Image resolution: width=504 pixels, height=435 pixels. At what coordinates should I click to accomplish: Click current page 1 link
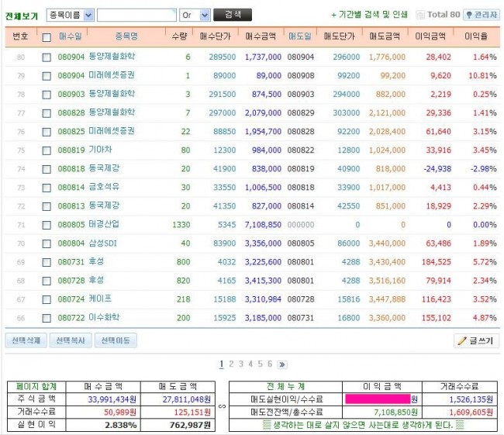tap(222, 364)
